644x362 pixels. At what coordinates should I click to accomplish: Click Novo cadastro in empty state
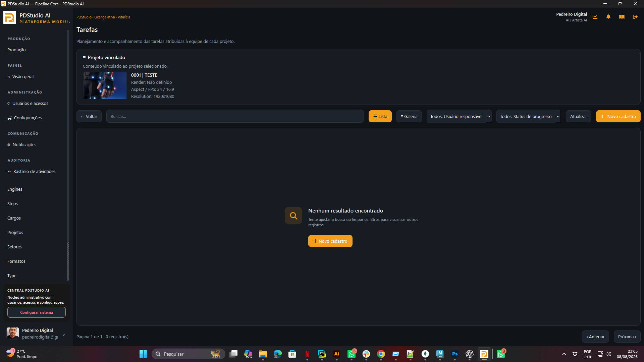tap(330, 241)
